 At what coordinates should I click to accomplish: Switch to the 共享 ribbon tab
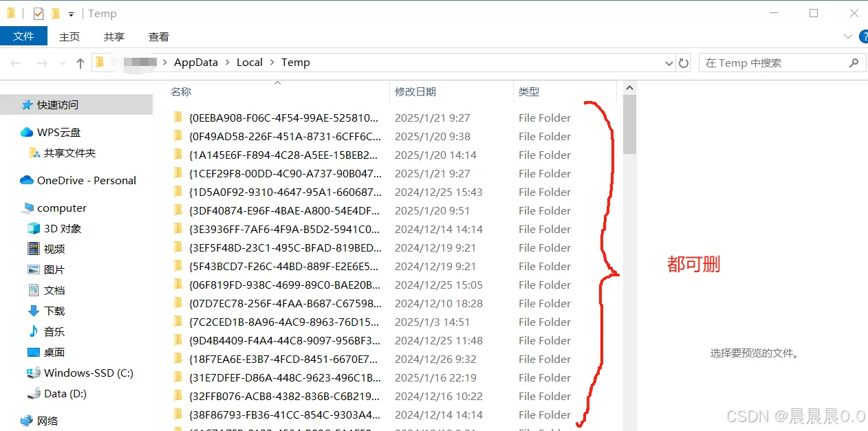point(114,36)
